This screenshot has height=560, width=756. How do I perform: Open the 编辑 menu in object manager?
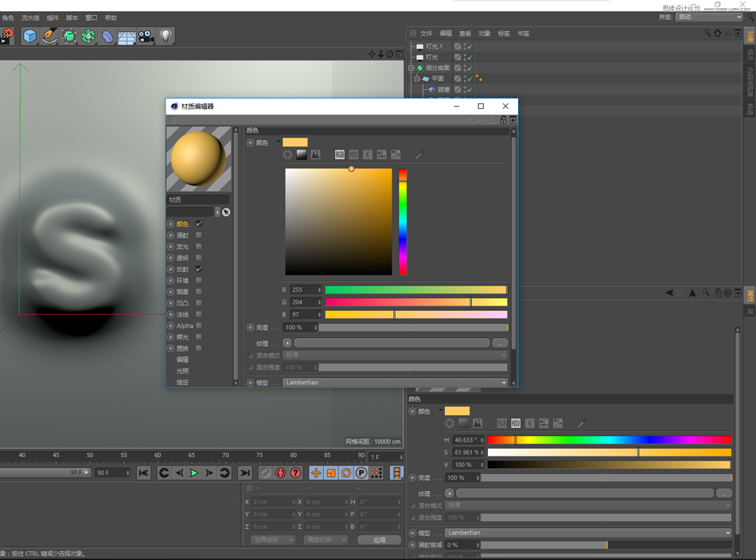(x=446, y=33)
